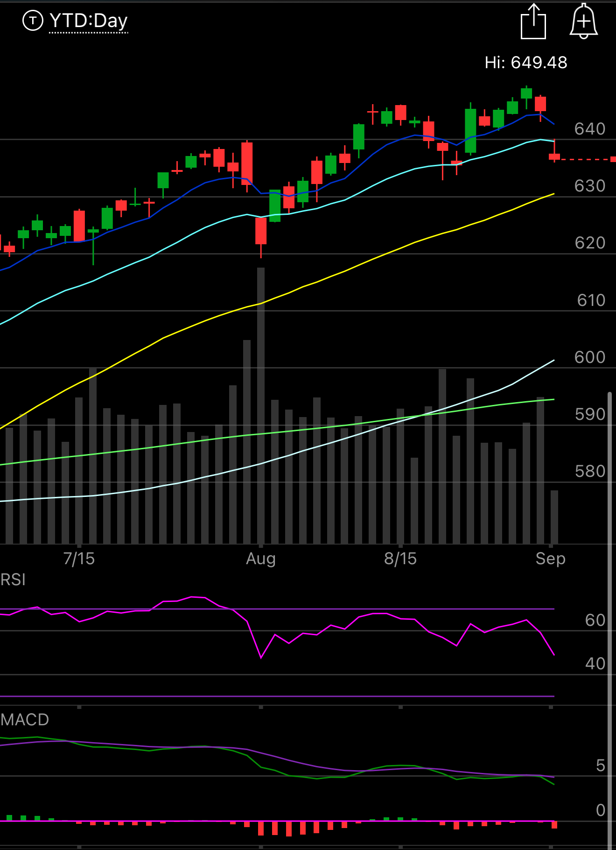Click the 580 price axis label
616x850 pixels.
point(590,471)
